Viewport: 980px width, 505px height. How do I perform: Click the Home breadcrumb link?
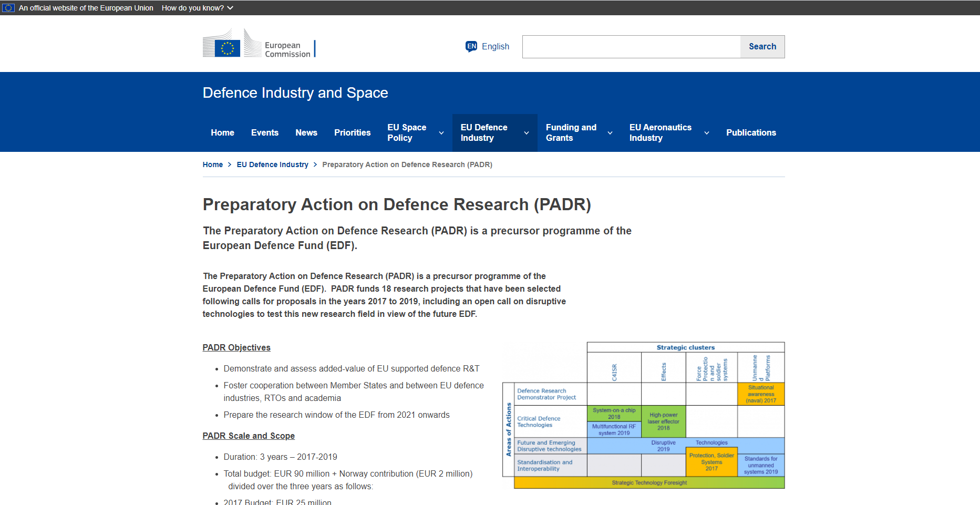(x=213, y=164)
